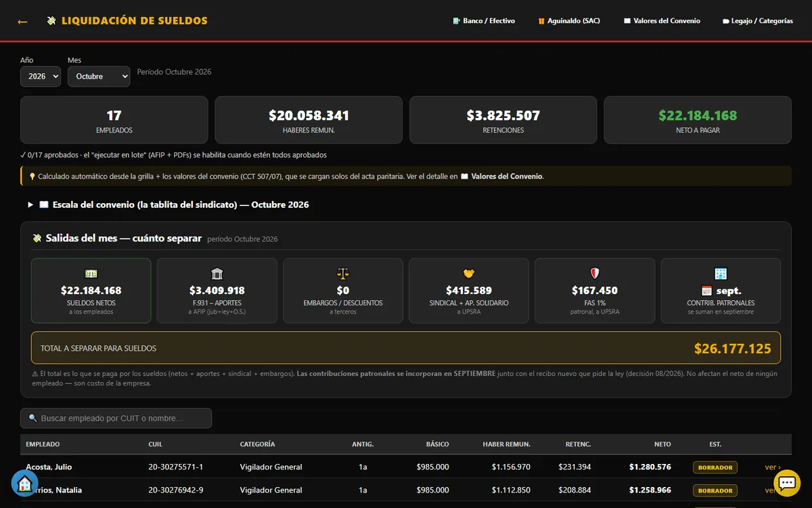Image resolution: width=812 pixels, height=508 pixels.
Task: Open the Año dropdown showing 2026
Action: (41, 77)
